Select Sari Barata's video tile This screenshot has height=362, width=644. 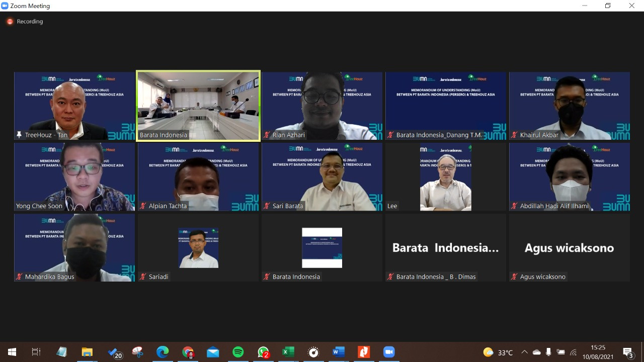(322, 176)
